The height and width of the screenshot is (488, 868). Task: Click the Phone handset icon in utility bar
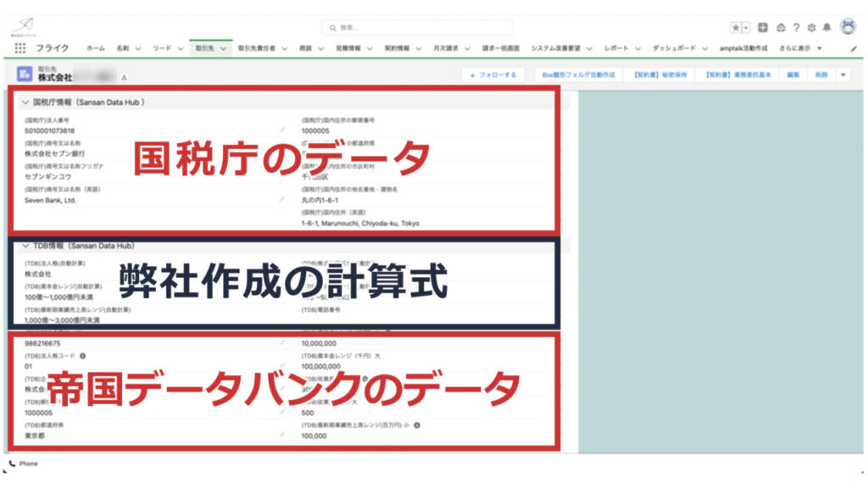pos(12,463)
